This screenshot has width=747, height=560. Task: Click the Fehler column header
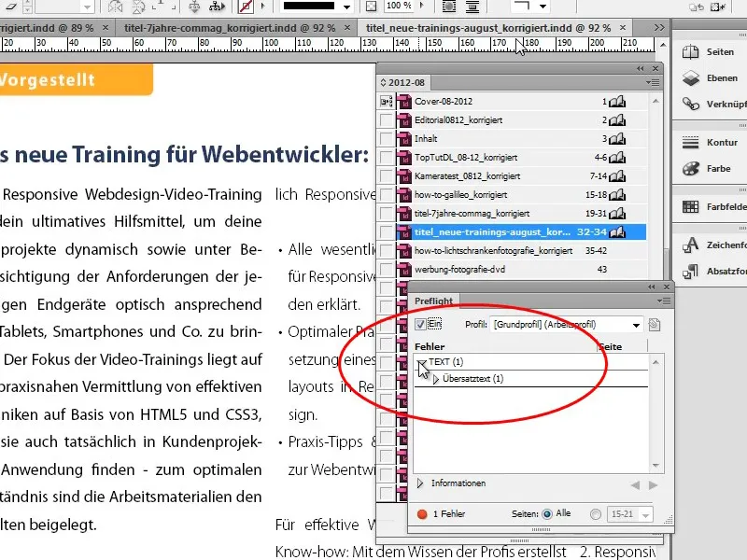click(430, 346)
